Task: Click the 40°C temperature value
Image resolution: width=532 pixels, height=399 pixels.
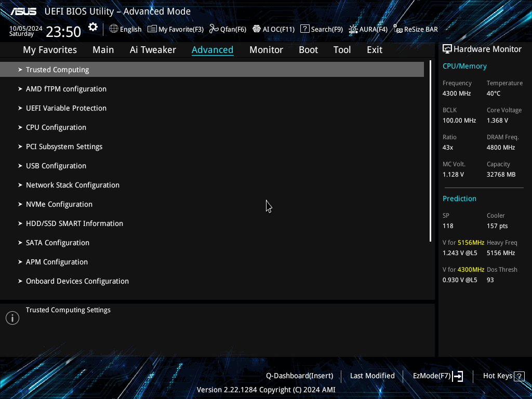Action: tap(494, 94)
